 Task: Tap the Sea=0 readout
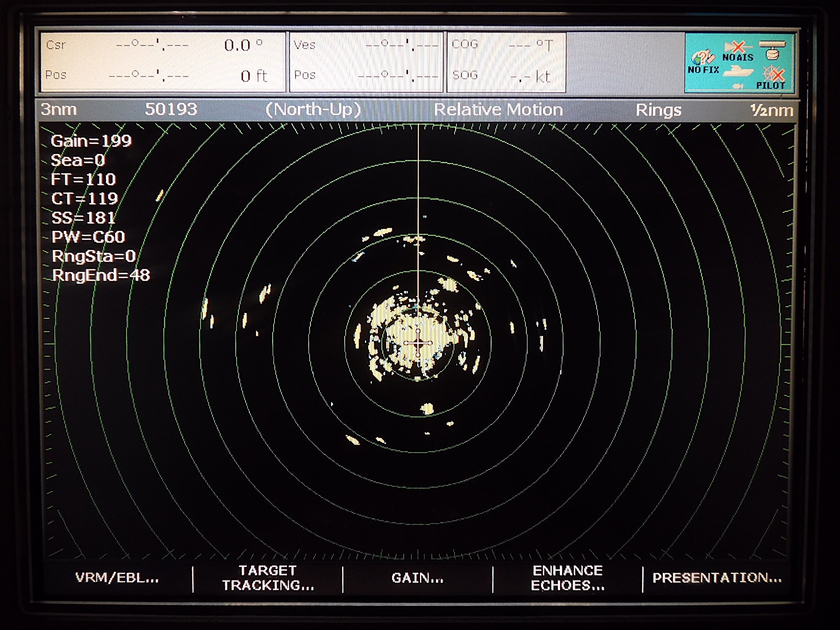(78, 160)
